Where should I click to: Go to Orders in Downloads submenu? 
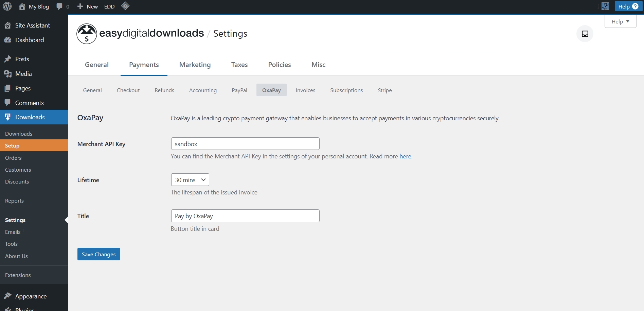click(x=13, y=158)
